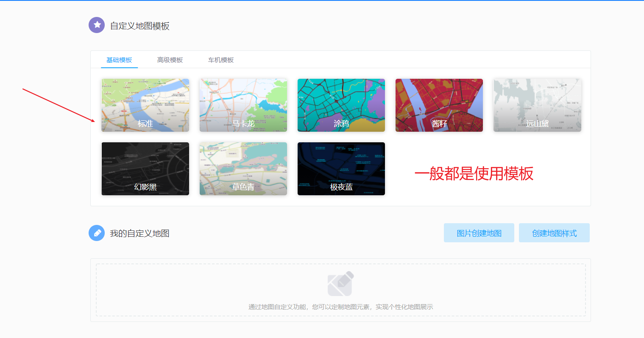Pick the 涂鸦 map template

[341, 105]
